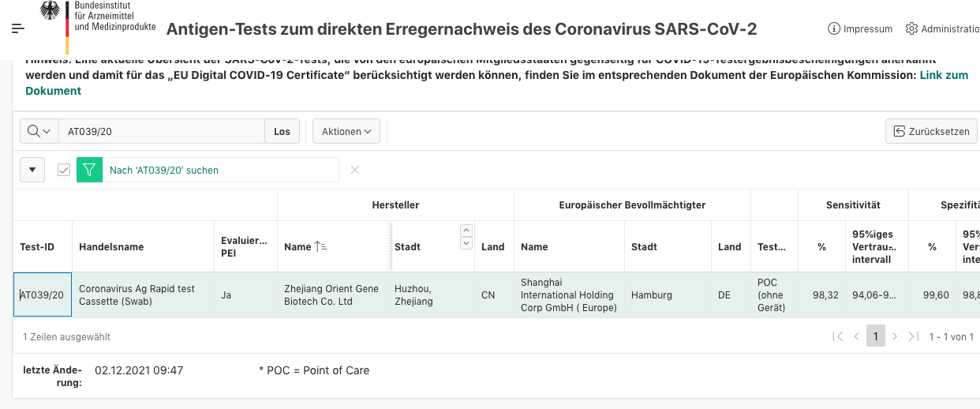Click the Ja evaluation cell
The height and width of the screenshot is (409, 980).
point(245,295)
